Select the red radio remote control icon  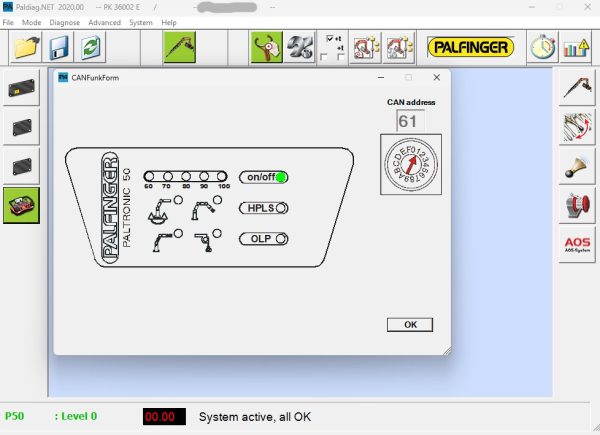point(21,205)
